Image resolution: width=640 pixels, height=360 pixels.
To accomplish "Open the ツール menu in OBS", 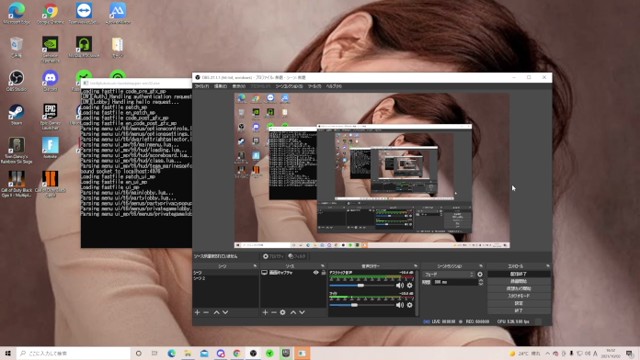I will pos(314,87).
